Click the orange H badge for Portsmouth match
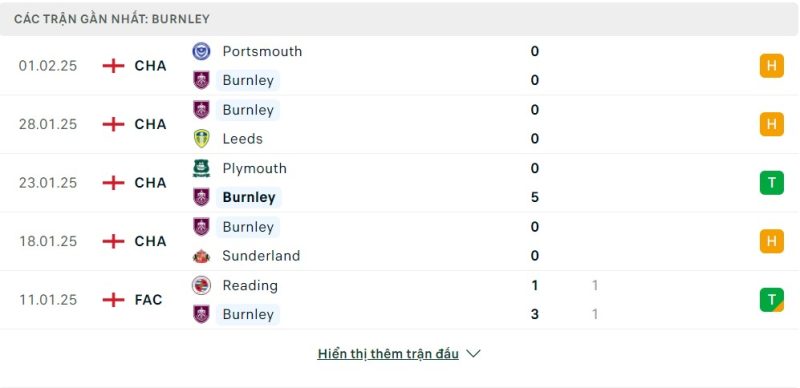 tap(771, 65)
